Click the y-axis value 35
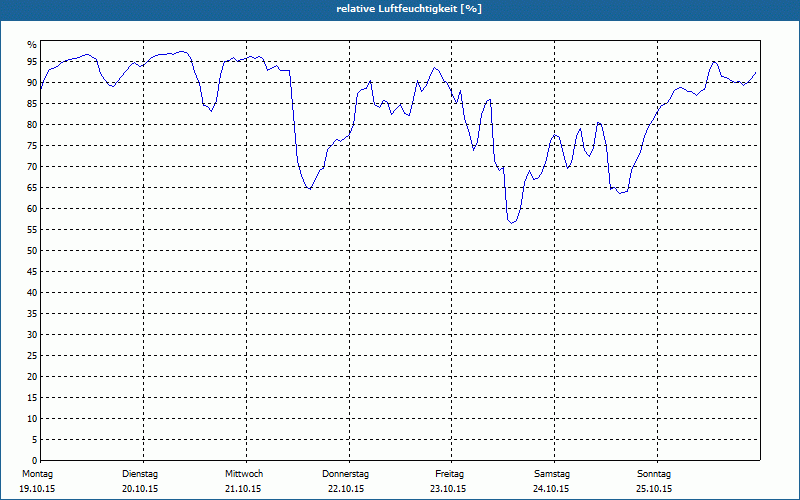Image resolution: width=800 pixels, height=500 pixels. 32,314
